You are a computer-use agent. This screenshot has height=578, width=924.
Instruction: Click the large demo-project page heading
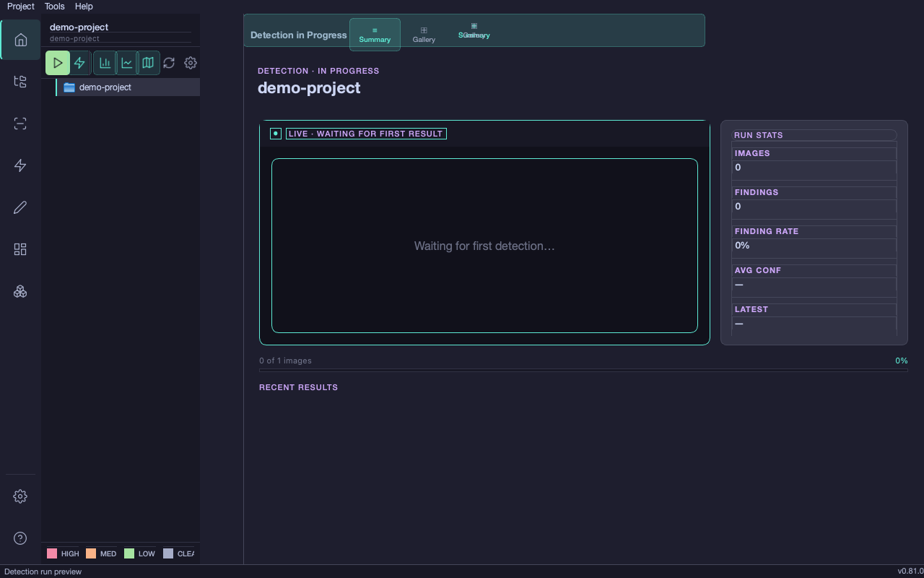click(309, 87)
